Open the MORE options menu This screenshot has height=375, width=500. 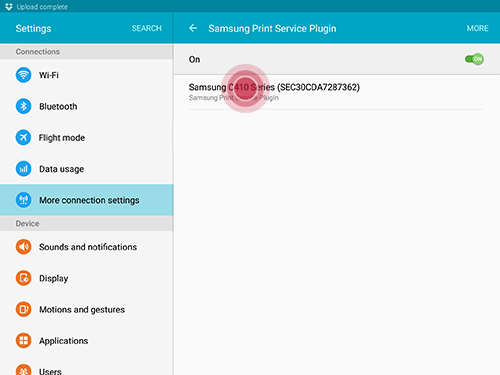[477, 28]
